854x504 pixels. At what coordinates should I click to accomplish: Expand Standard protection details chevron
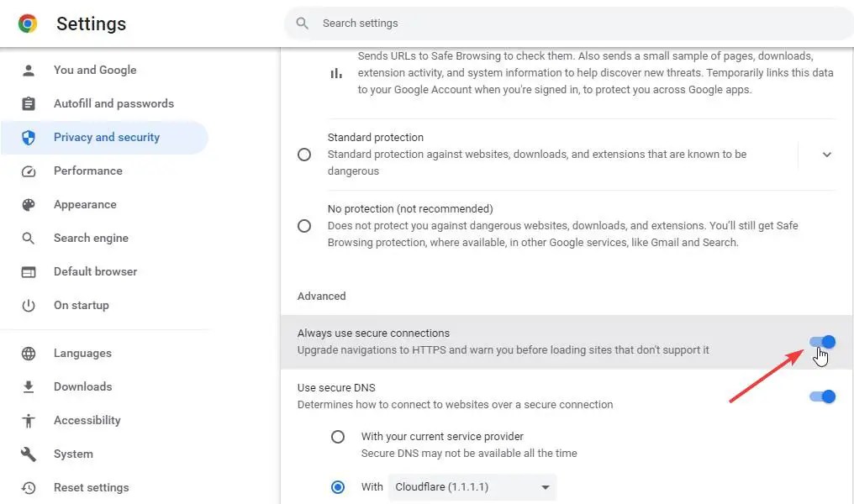(827, 155)
